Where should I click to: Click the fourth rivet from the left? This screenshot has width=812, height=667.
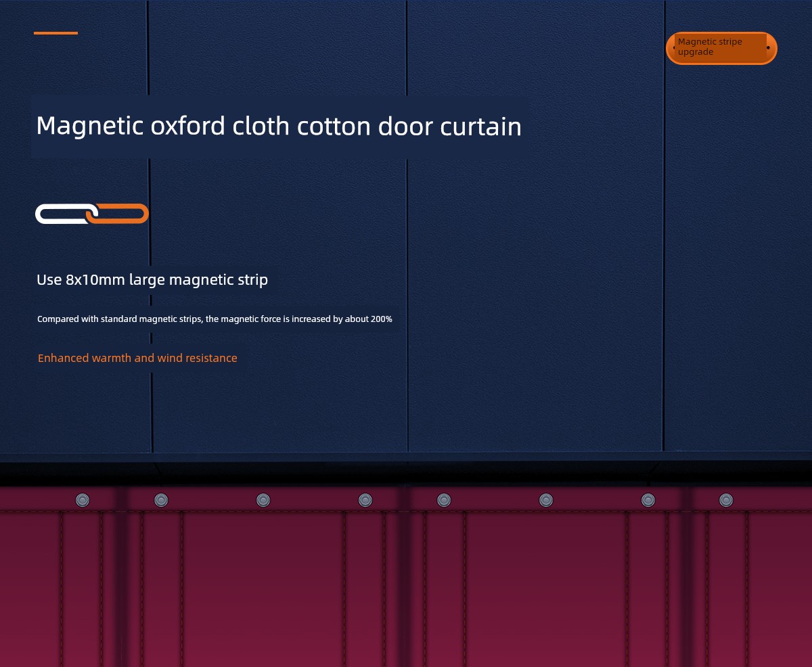click(365, 500)
